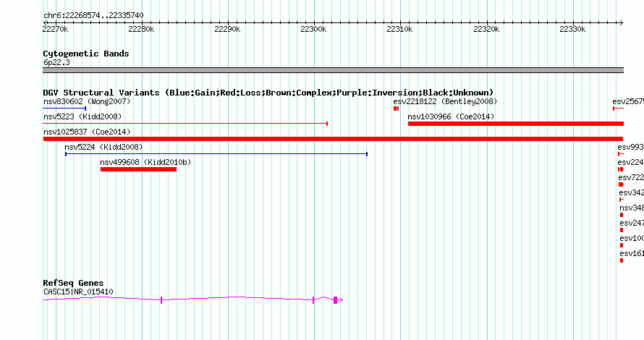Select the nsv5224 (Kidd2008) label

pos(103,147)
